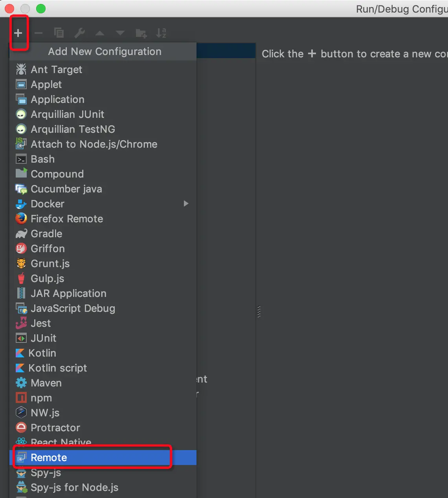The image size is (448, 498).
Task: Choose Firefox Remote configuration
Action: pos(103,219)
